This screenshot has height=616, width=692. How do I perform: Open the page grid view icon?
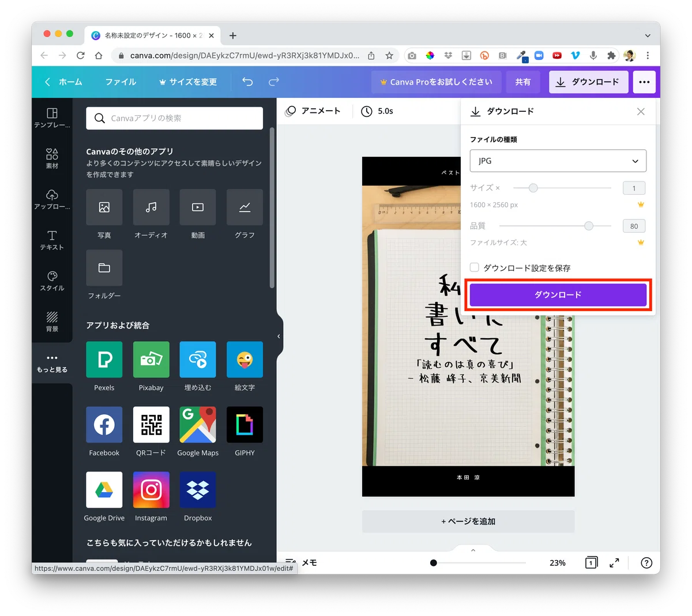591,563
